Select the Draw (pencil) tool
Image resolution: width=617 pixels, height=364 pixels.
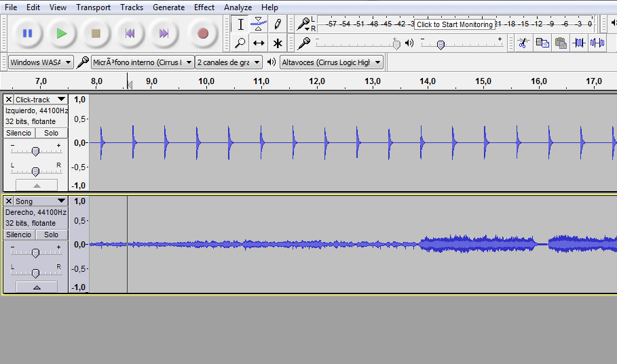pos(278,24)
